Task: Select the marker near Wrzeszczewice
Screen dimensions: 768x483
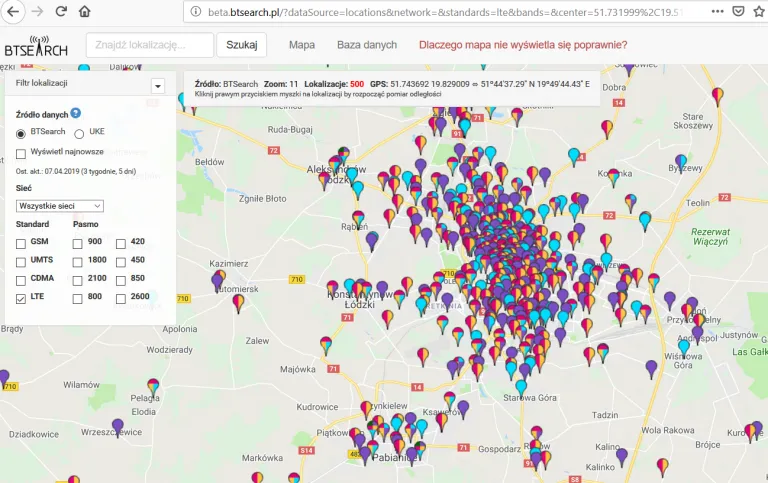Action: point(118,428)
